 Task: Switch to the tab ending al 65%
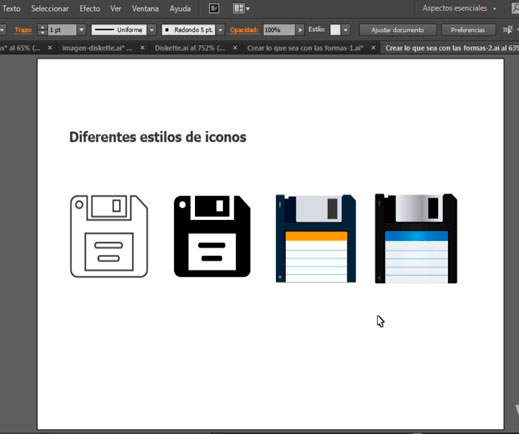pyautogui.click(x=20, y=48)
